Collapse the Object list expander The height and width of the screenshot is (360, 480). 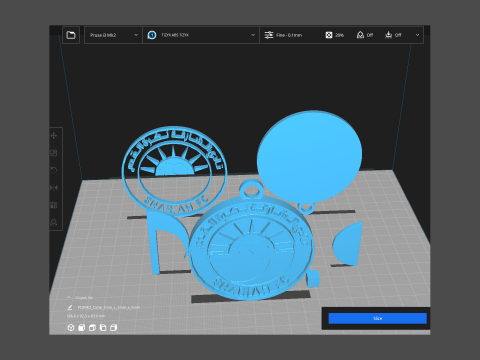point(69,297)
